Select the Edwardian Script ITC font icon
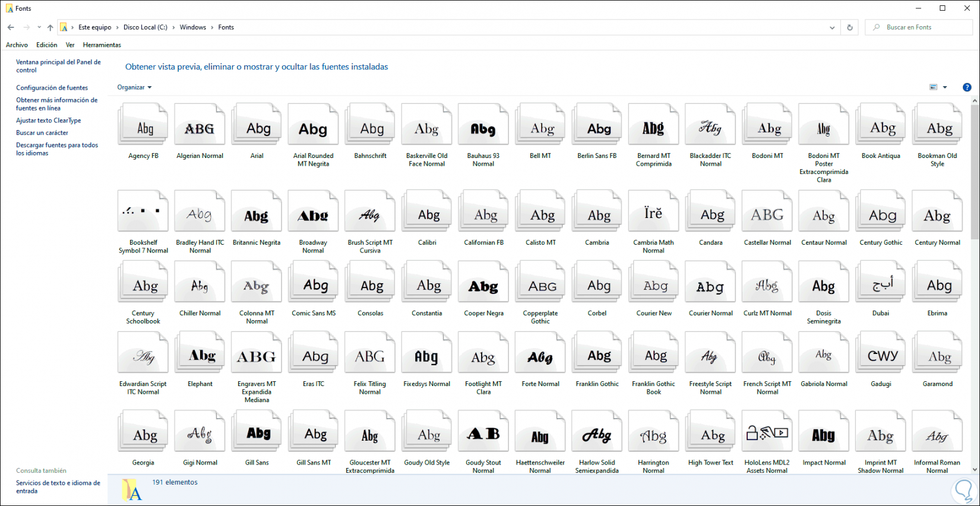 pyautogui.click(x=143, y=352)
